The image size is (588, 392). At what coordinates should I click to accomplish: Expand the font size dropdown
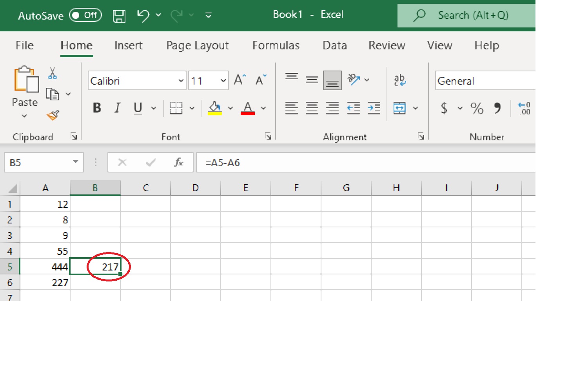pyautogui.click(x=223, y=81)
